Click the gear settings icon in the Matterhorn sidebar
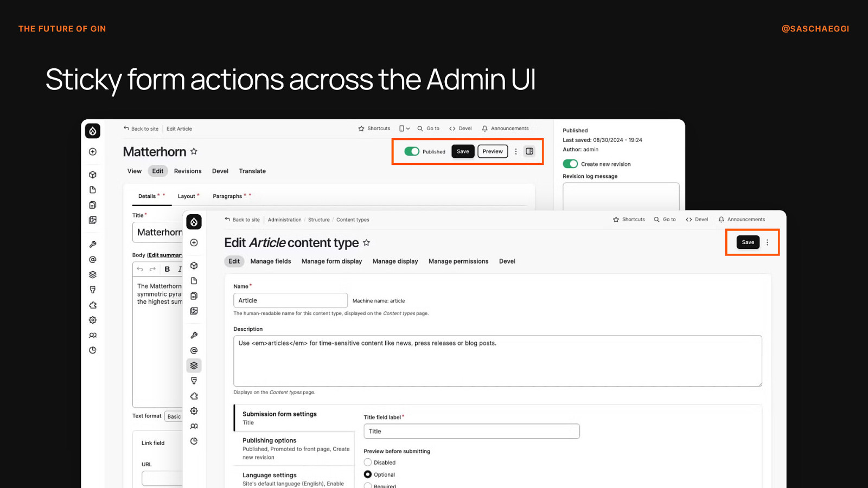 click(x=93, y=320)
